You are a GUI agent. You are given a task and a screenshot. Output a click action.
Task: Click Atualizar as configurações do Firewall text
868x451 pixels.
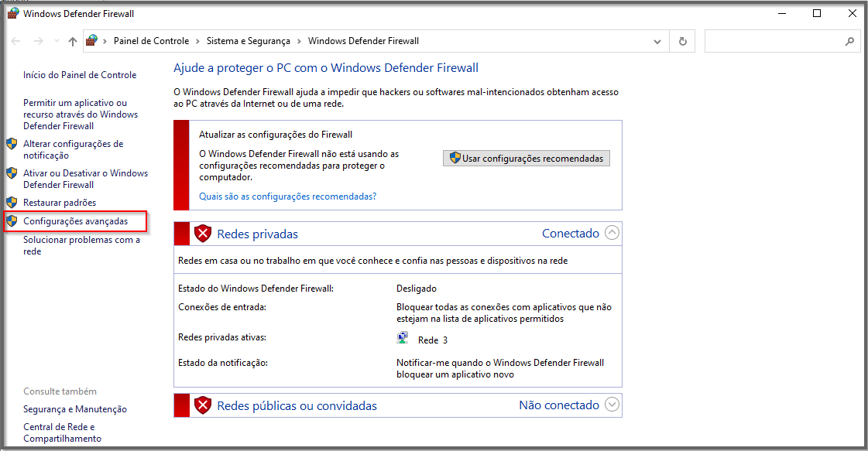coord(276,135)
